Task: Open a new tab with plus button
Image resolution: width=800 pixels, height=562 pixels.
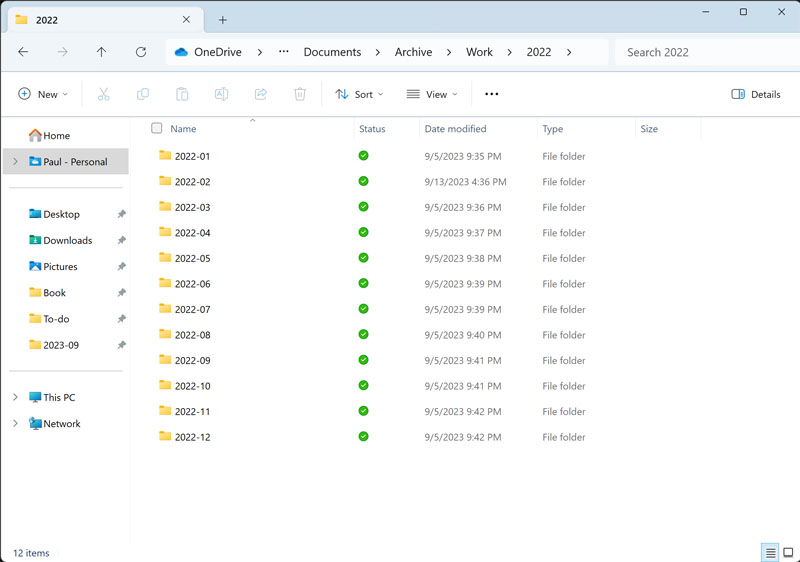Action: pos(223,20)
